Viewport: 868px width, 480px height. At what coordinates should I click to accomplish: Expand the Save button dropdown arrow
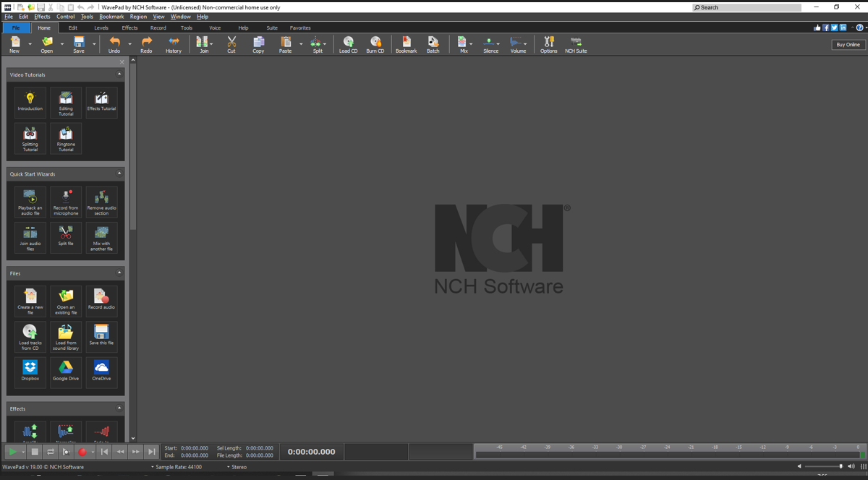coord(94,44)
